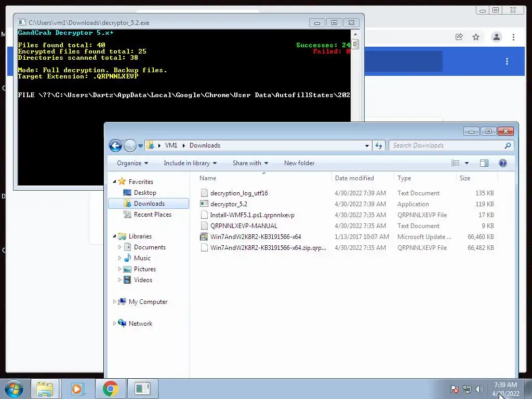Expand the My Computer node

(x=114, y=302)
